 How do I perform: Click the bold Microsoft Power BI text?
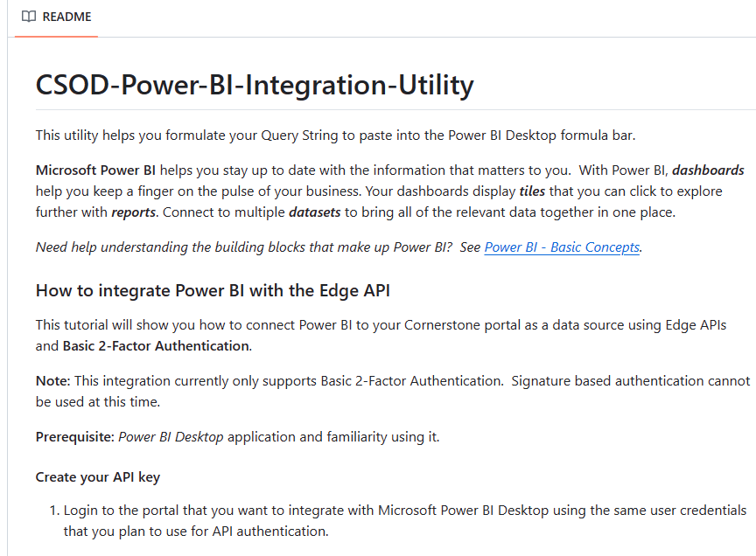[x=95, y=170]
